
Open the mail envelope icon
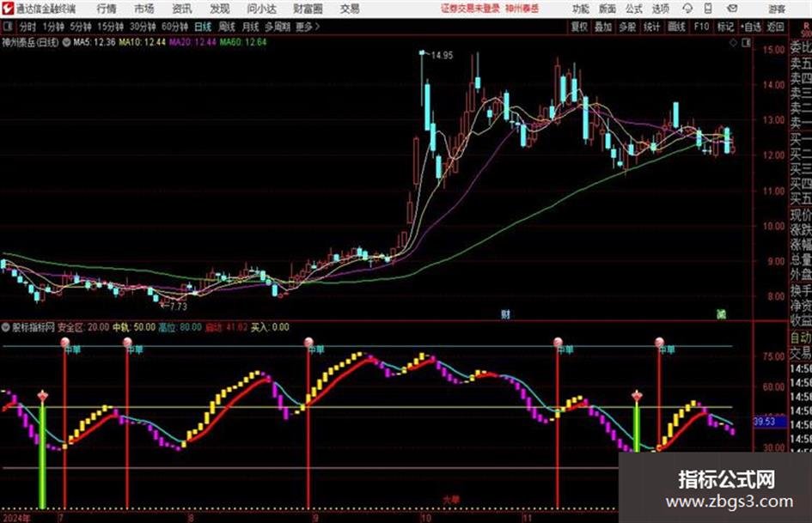tap(732, 9)
